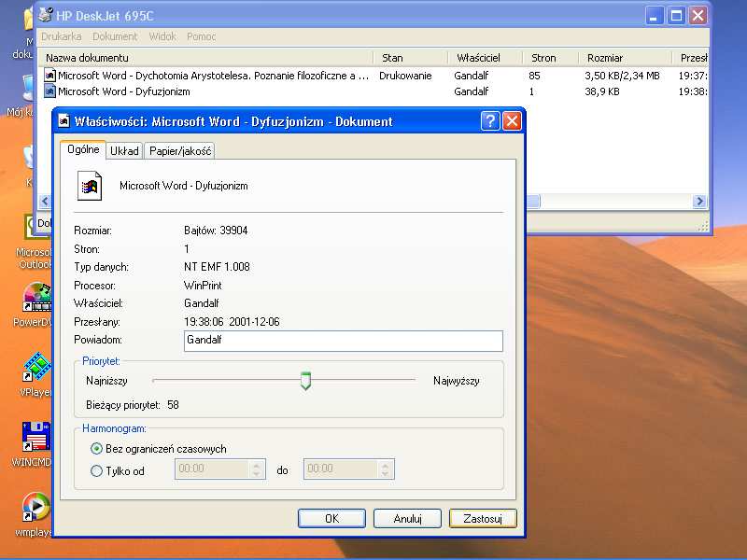Viewport: 747px width, 560px height.
Task: Click the help question mark button in dialog
Action: click(x=490, y=121)
